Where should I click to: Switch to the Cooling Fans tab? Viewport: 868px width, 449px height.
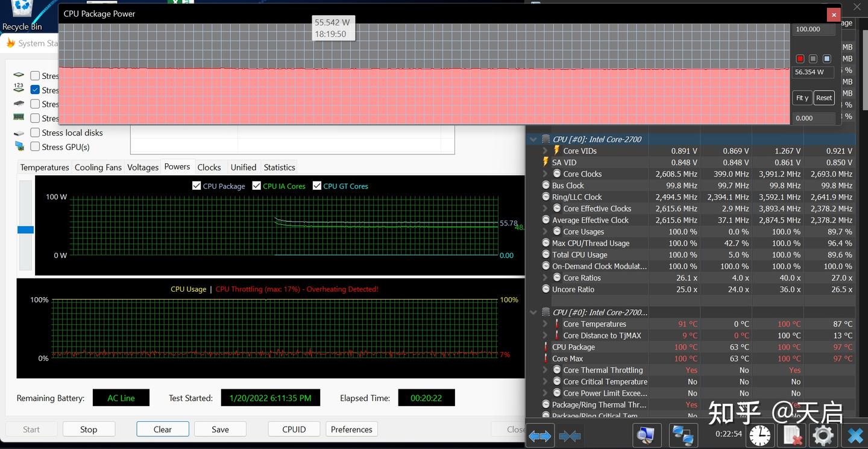tap(98, 168)
